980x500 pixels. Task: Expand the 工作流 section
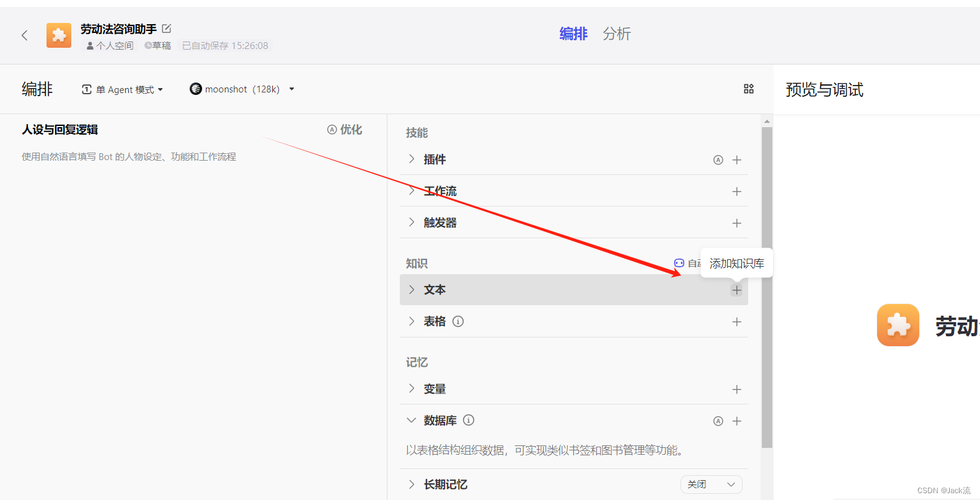412,191
